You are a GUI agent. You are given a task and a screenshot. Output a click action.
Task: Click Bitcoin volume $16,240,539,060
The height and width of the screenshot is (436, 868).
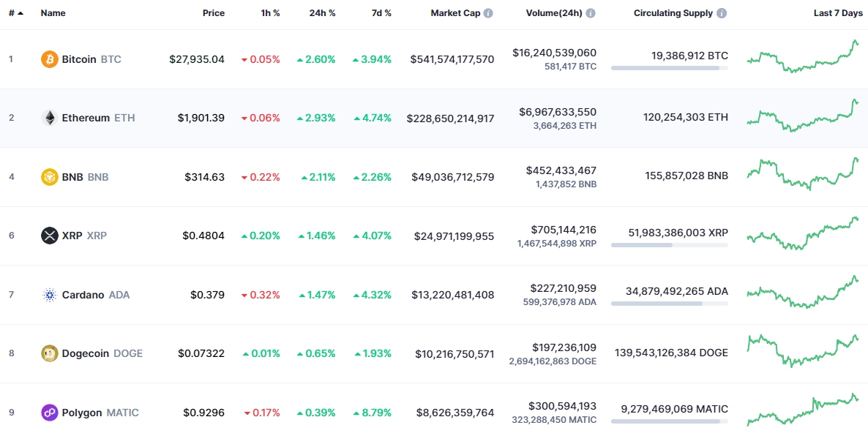pyautogui.click(x=555, y=53)
